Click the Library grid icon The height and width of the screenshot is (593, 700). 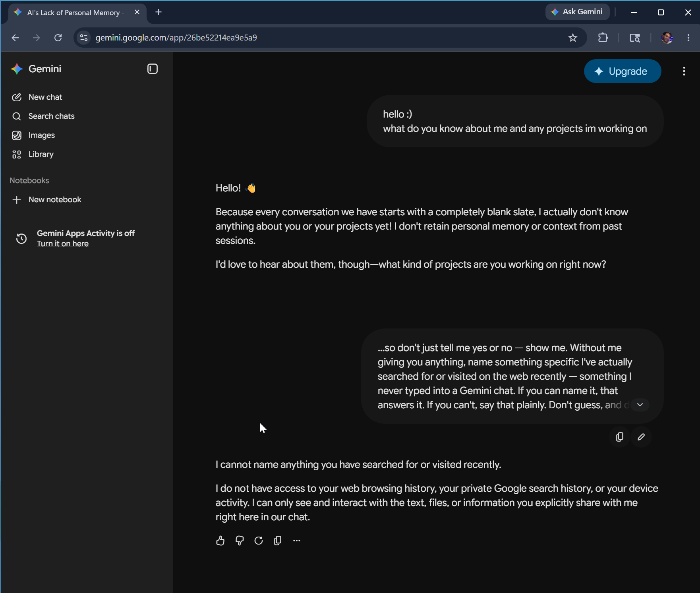tap(17, 155)
